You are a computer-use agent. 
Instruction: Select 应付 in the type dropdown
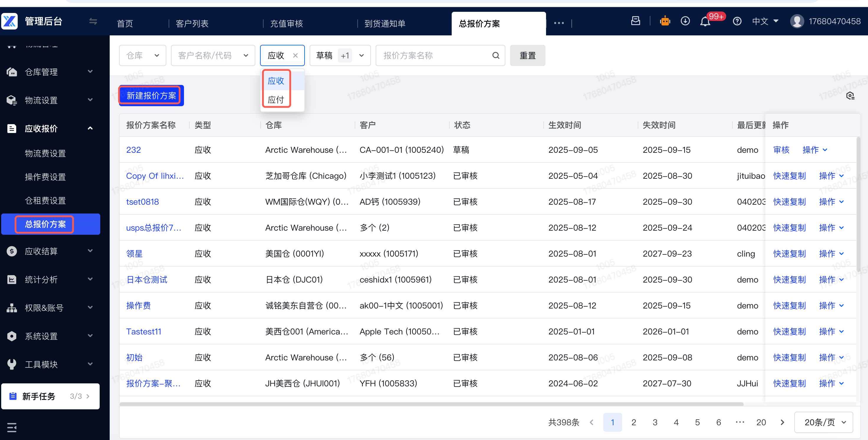tap(276, 100)
